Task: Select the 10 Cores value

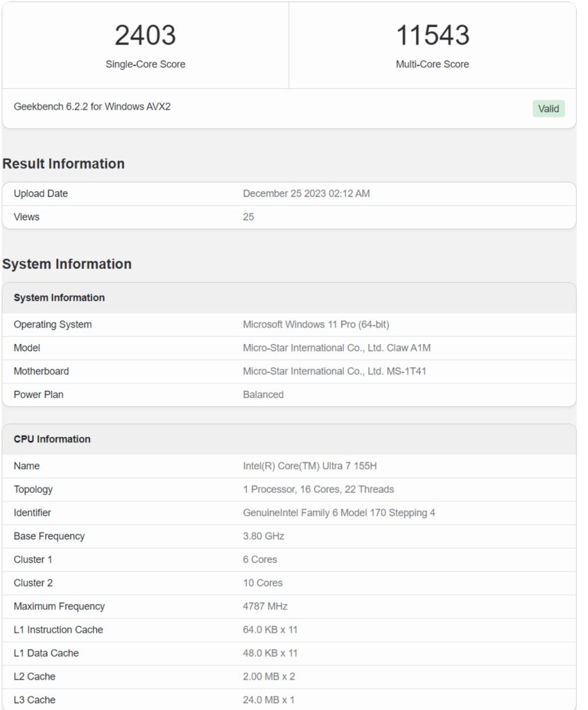Action: [263, 583]
